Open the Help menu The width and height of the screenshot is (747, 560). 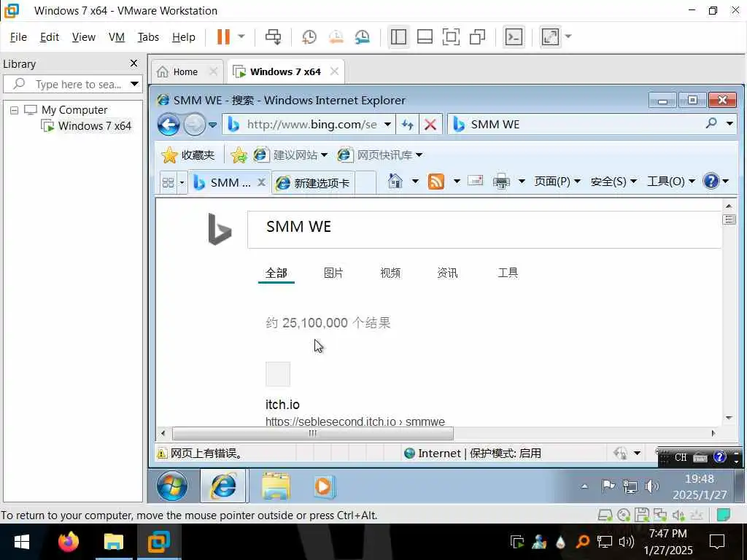183,36
